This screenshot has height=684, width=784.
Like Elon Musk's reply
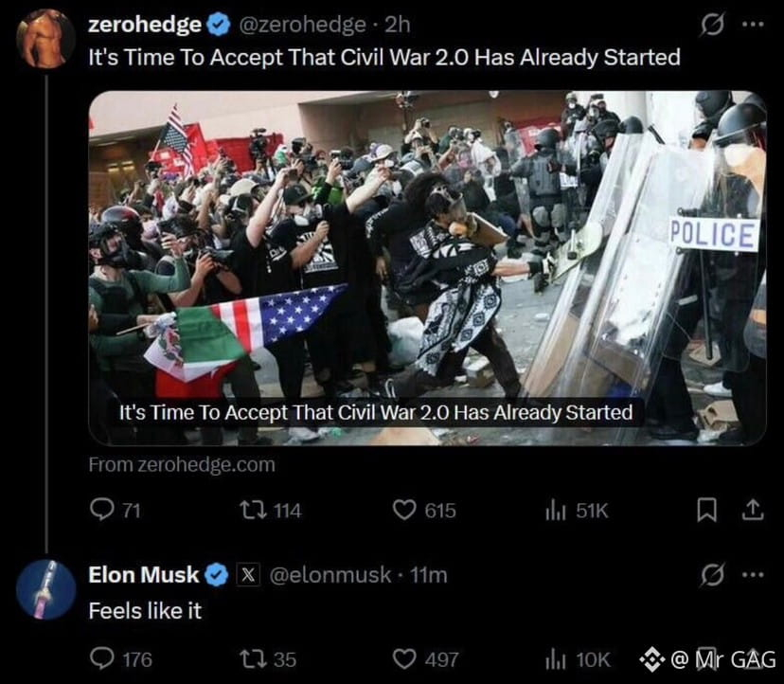coord(425,659)
